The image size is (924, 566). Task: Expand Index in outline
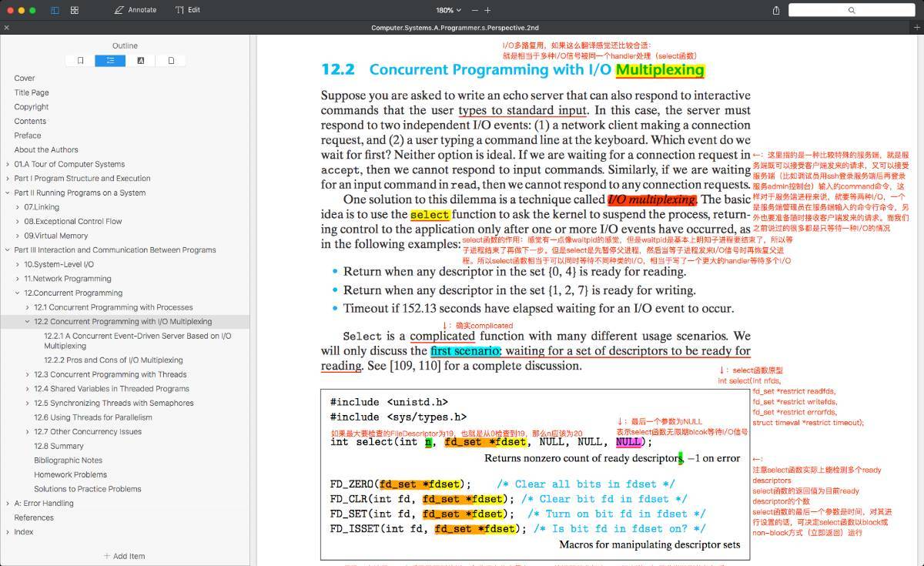(7, 532)
